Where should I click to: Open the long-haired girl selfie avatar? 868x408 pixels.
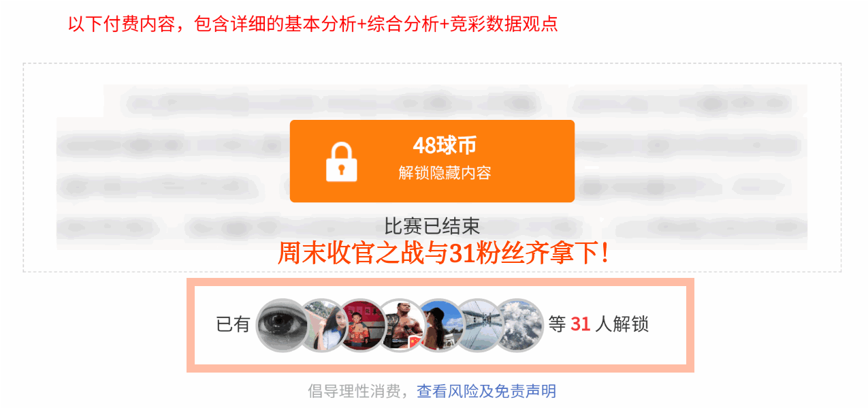pyautogui.click(x=323, y=325)
